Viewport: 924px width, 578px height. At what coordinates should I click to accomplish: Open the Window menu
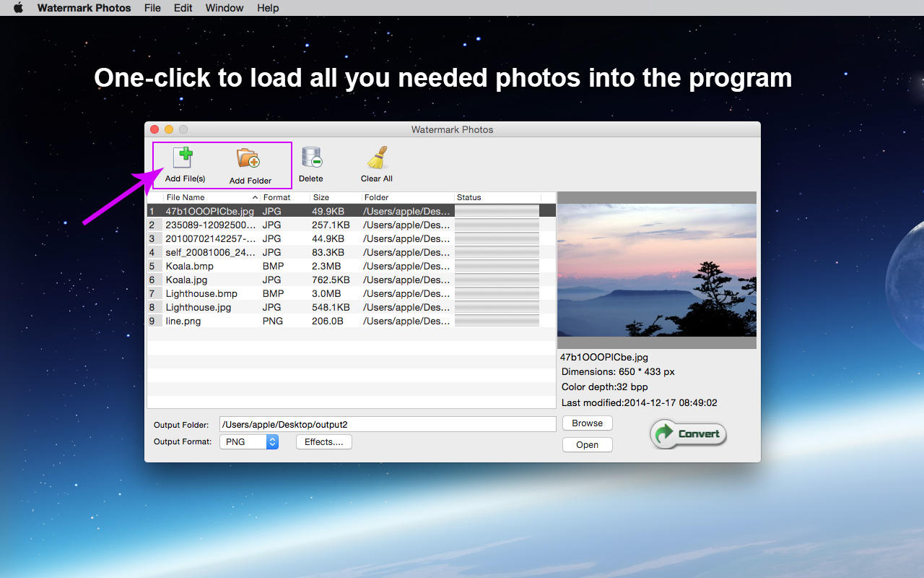coord(225,8)
